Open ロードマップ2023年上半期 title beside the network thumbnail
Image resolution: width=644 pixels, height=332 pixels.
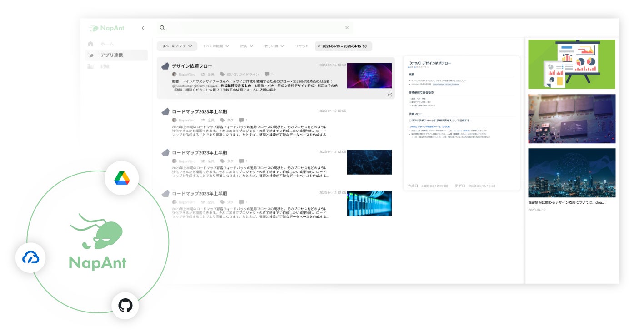pos(199,153)
